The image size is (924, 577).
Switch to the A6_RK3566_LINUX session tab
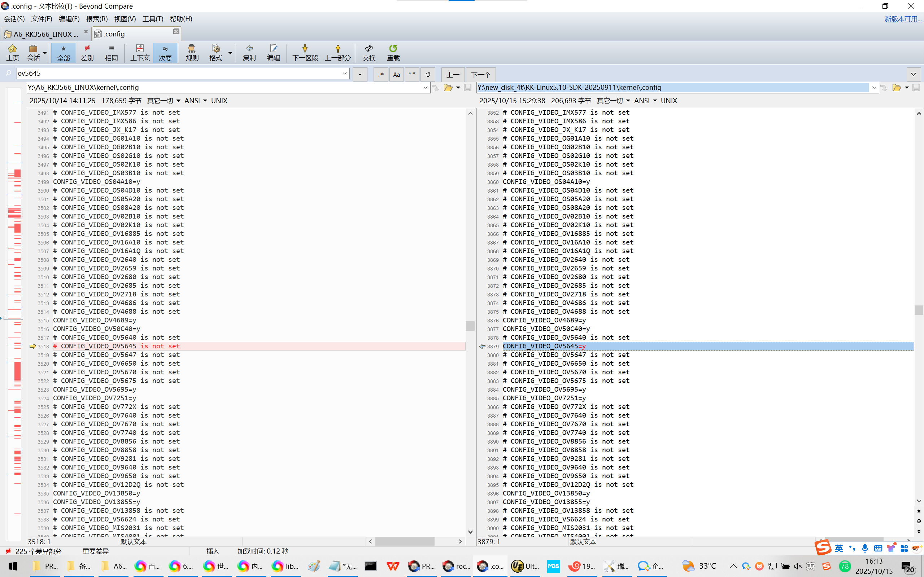pos(45,34)
